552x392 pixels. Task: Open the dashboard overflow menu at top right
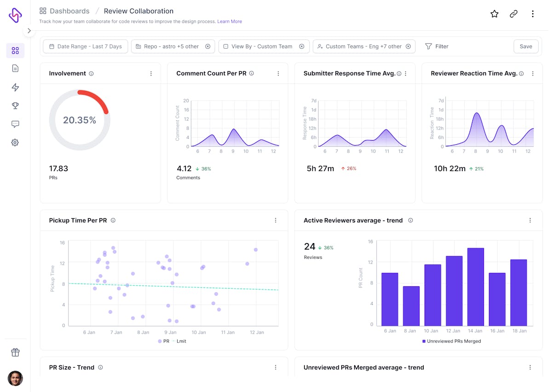pos(533,14)
